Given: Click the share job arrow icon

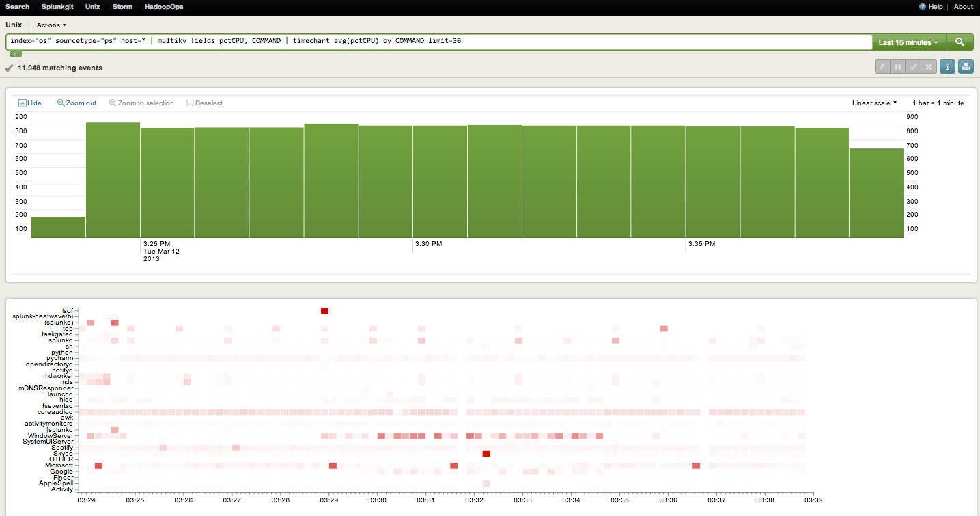Looking at the screenshot, I should tap(882, 66).
